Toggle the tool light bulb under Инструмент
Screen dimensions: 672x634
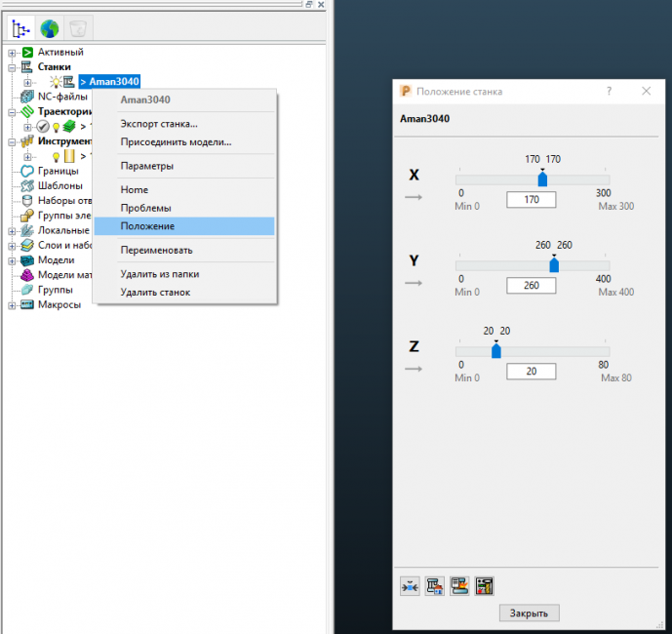pos(57,156)
